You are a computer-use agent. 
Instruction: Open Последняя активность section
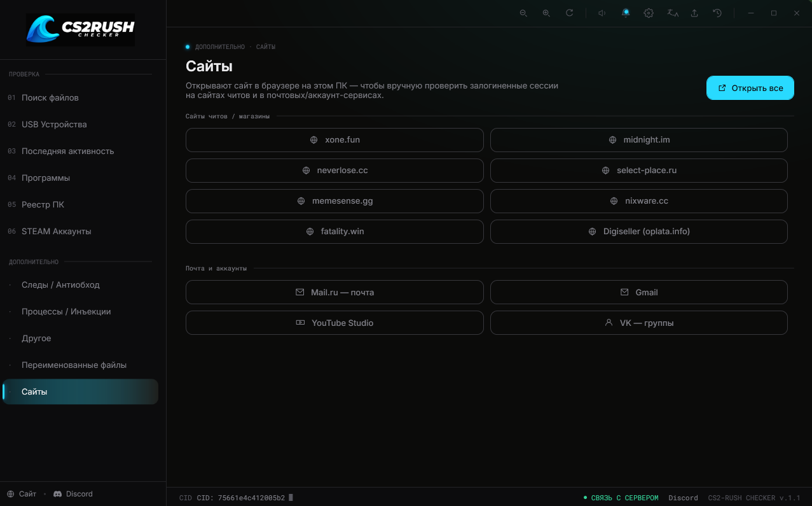[80, 151]
